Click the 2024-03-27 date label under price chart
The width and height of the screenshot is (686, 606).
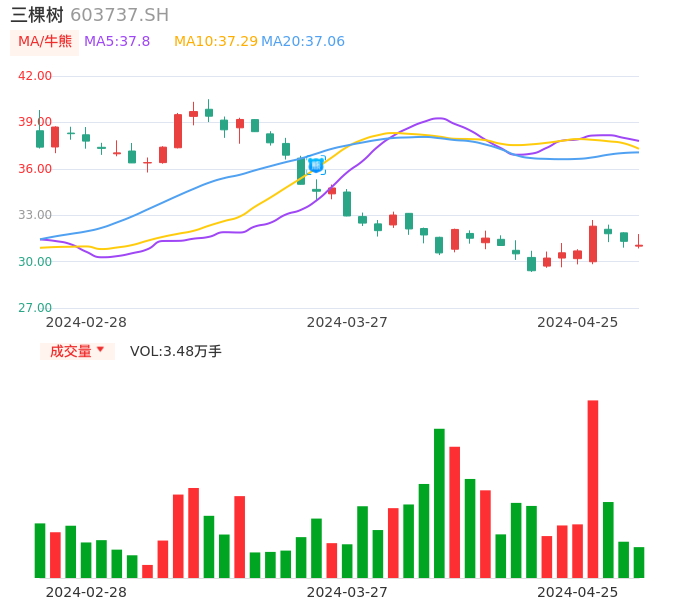(x=347, y=322)
